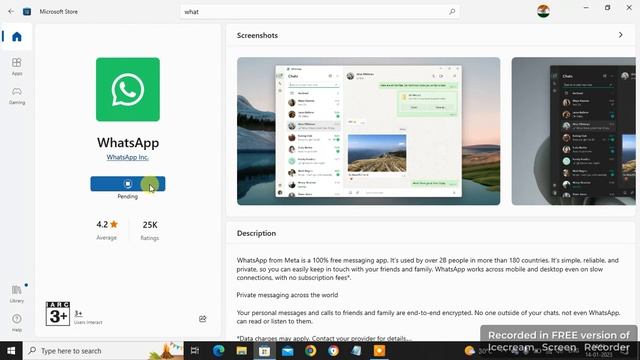Open the Home section in sidebar
The image size is (640, 360).
[17, 37]
